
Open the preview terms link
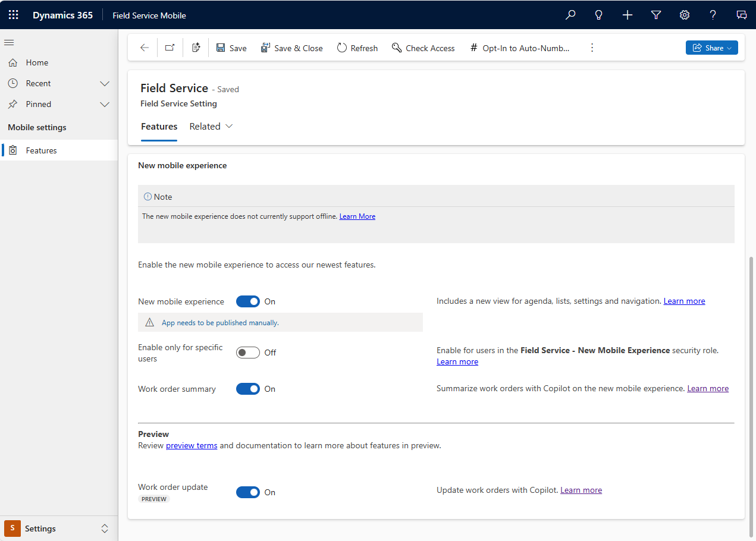(x=192, y=445)
